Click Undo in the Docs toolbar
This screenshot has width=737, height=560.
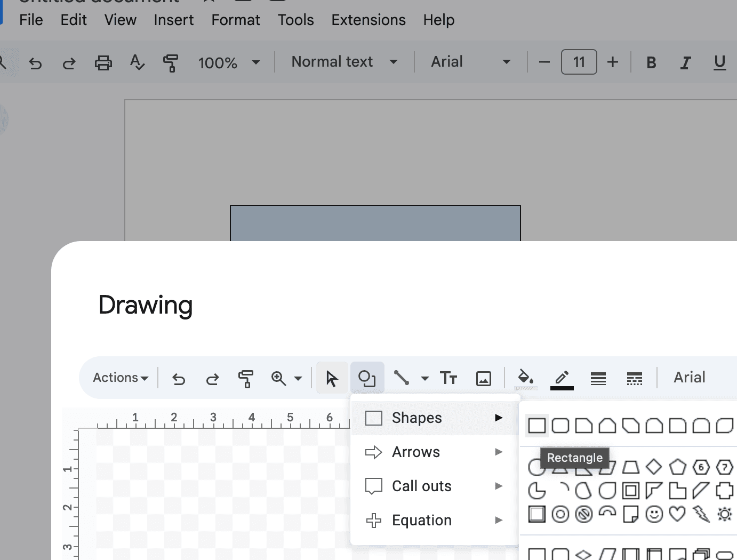click(x=35, y=63)
